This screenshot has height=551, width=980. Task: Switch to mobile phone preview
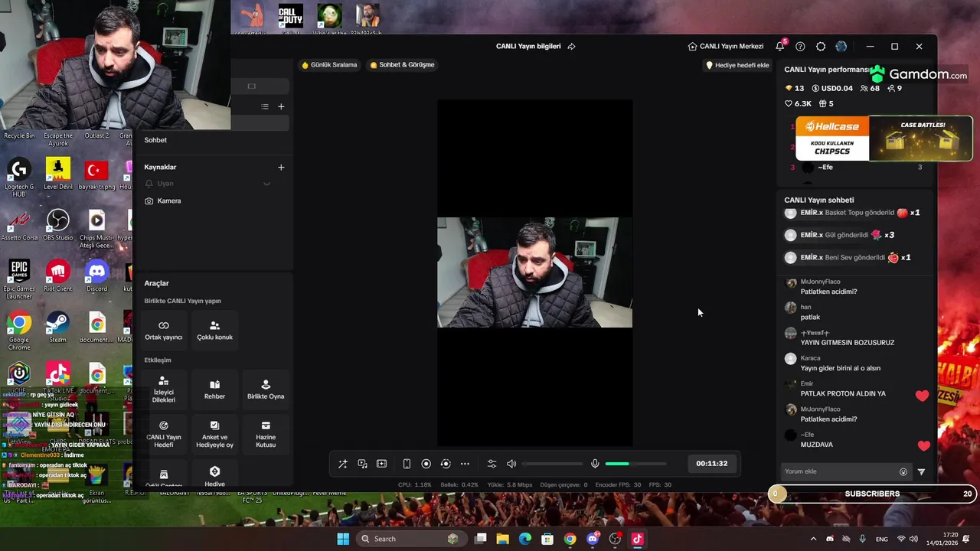pos(407,464)
